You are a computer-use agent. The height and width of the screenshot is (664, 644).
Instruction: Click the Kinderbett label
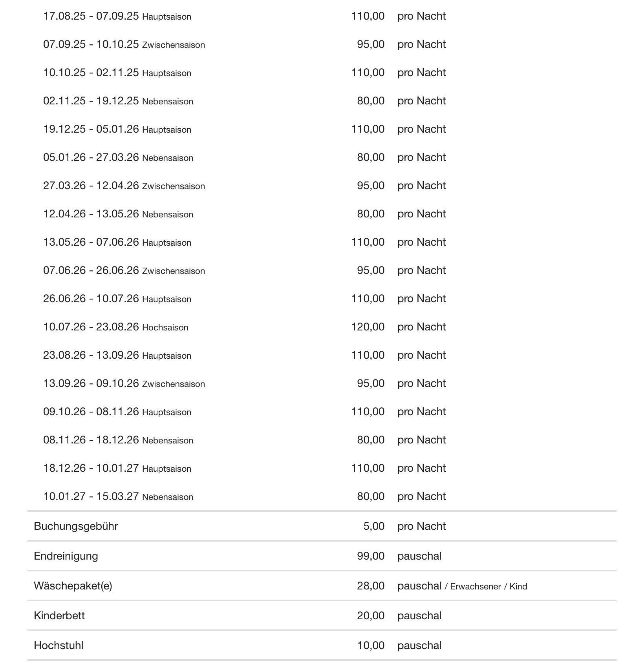(x=59, y=616)
